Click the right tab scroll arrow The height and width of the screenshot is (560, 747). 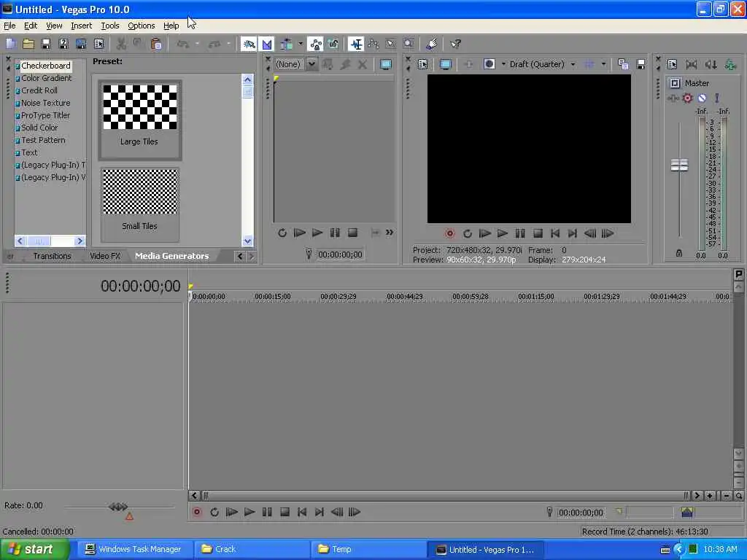tap(251, 257)
